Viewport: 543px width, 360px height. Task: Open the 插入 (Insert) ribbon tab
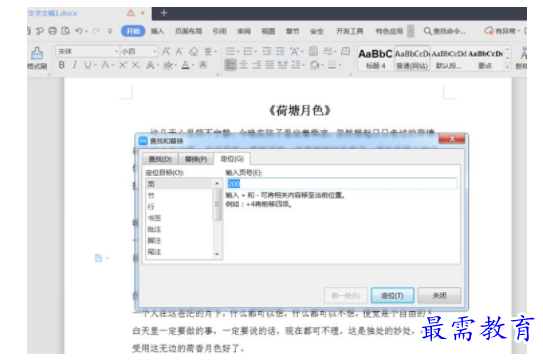157,31
